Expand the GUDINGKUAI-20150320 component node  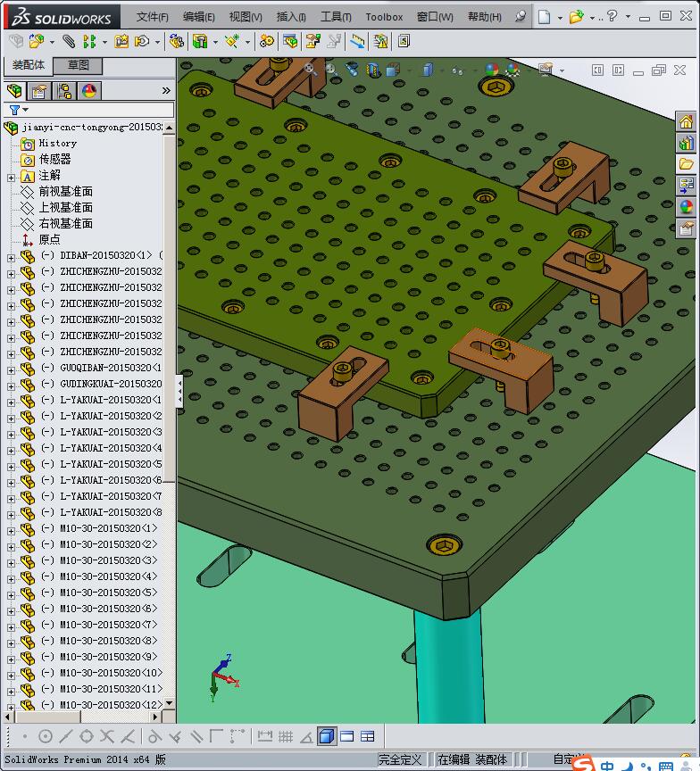tap(11, 386)
